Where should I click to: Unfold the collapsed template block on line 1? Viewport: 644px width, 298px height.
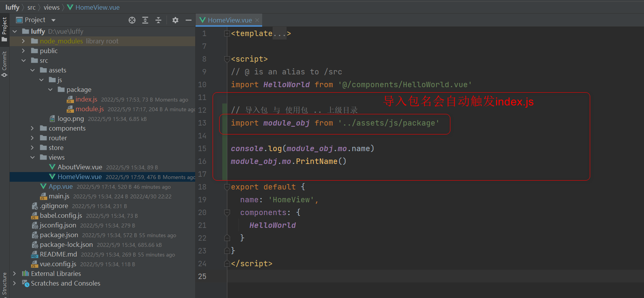coord(227,34)
